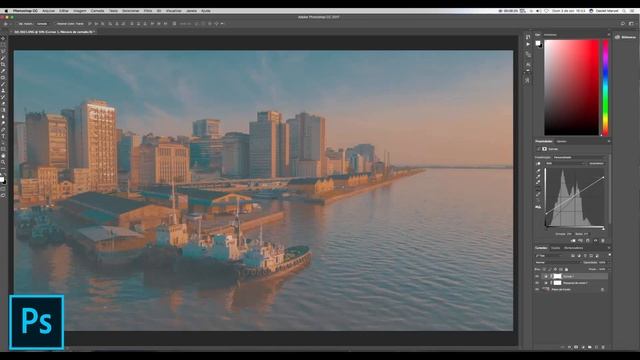Select the Clone Stamp tool
Screen dimensions: 640x360
click(3, 91)
